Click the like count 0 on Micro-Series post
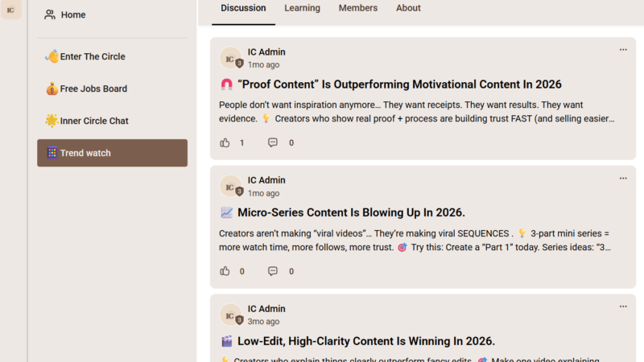This screenshot has width=644, height=362. point(242,271)
